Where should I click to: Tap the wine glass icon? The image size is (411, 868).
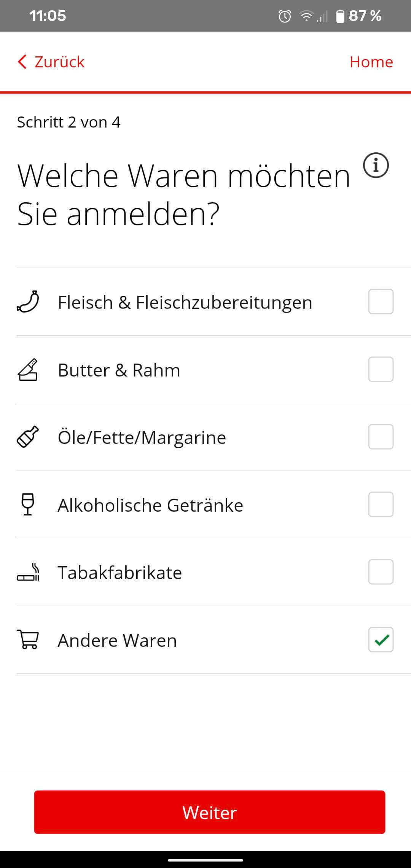28,504
